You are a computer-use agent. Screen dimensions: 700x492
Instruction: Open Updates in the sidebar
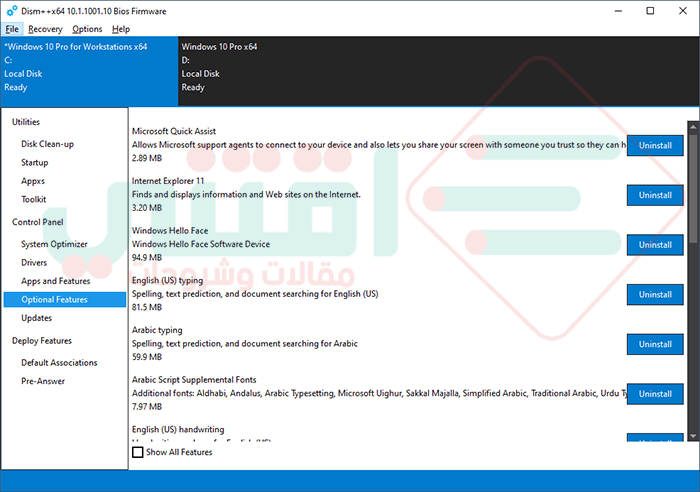coord(37,318)
